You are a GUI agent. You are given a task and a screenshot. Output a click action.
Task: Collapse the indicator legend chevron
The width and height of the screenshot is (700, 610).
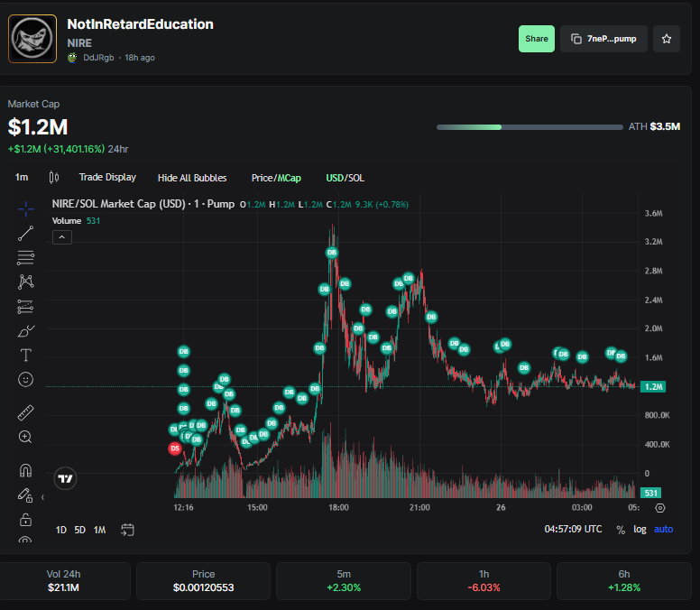point(62,237)
